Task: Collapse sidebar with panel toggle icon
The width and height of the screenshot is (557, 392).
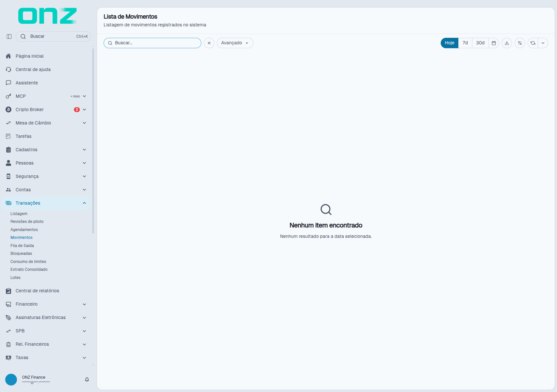Action: click(9, 36)
